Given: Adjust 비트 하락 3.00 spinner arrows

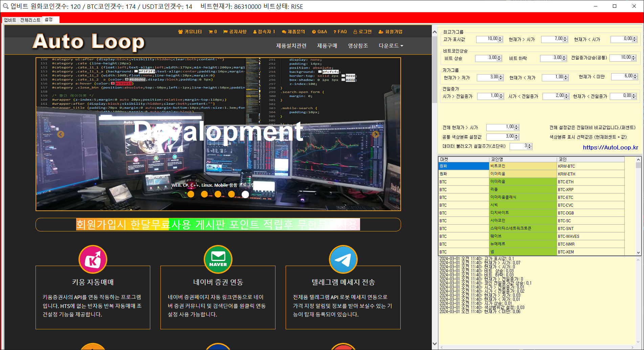Looking at the screenshot, I should tap(564, 58).
